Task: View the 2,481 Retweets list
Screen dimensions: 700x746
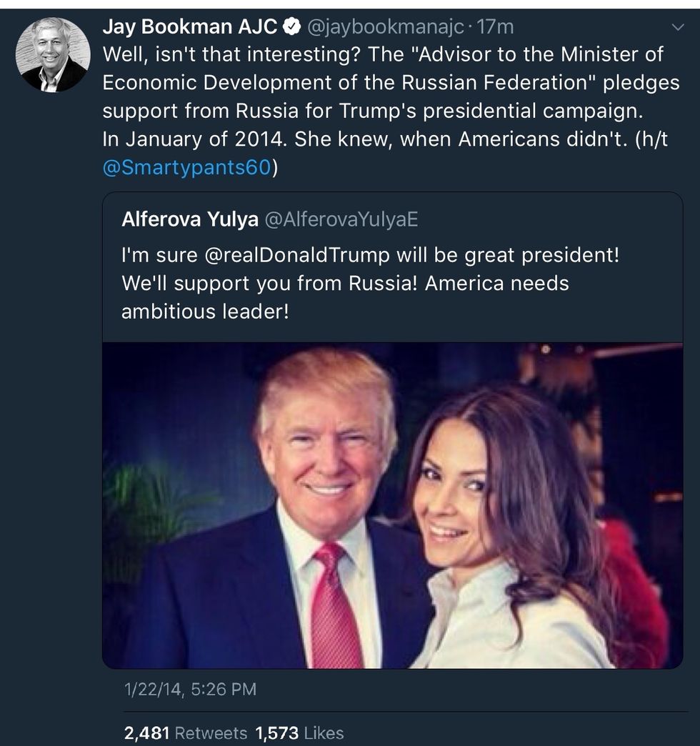Action: [x=185, y=732]
